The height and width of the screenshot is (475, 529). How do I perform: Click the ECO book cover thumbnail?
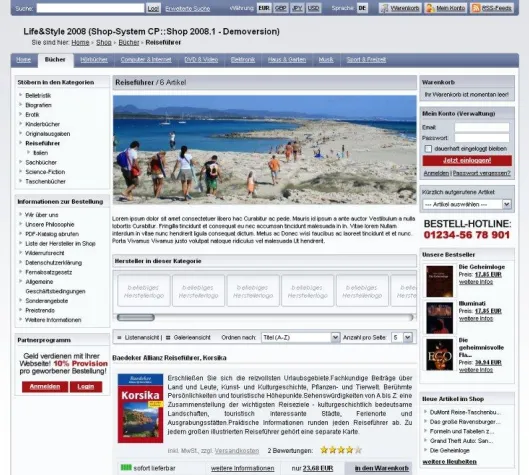(x=439, y=355)
